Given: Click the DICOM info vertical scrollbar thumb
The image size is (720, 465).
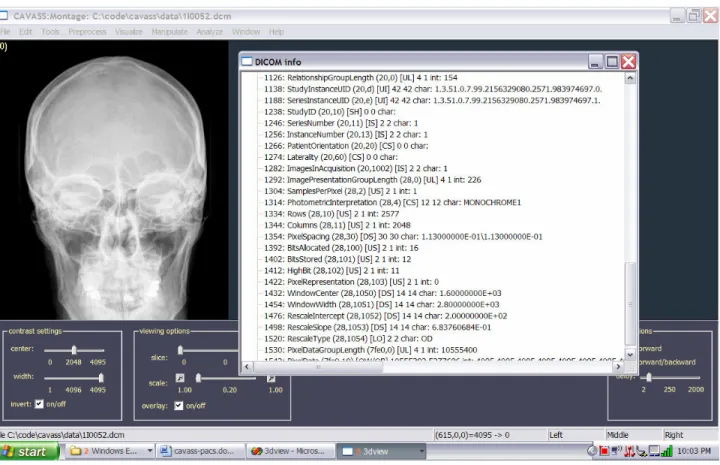Looking at the screenshot, I should [x=630, y=304].
